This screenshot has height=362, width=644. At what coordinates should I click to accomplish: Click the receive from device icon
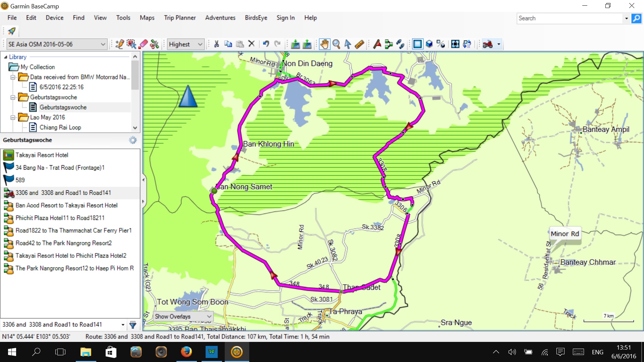307,44
